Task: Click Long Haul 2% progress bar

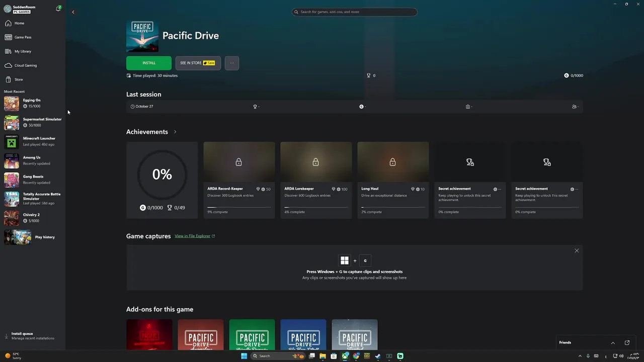Action: pyautogui.click(x=393, y=207)
